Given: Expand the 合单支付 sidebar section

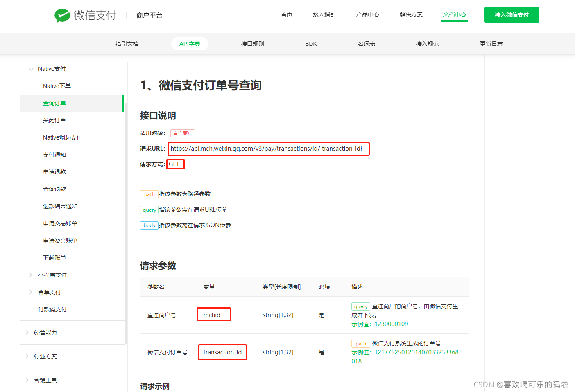Looking at the screenshot, I should coord(31,292).
